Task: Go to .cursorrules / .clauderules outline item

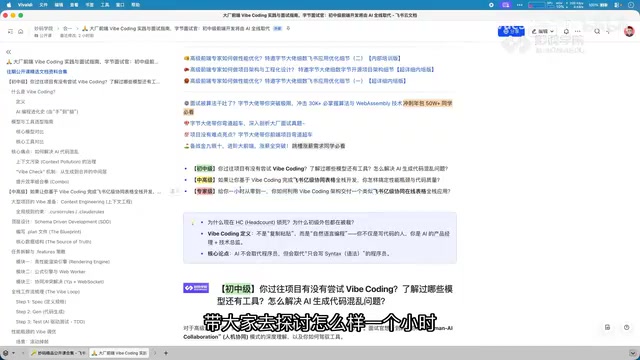Action: point(60,212)
